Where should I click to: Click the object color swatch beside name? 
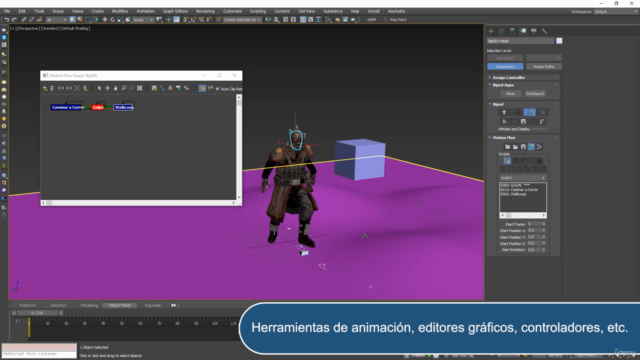point(559,41)
